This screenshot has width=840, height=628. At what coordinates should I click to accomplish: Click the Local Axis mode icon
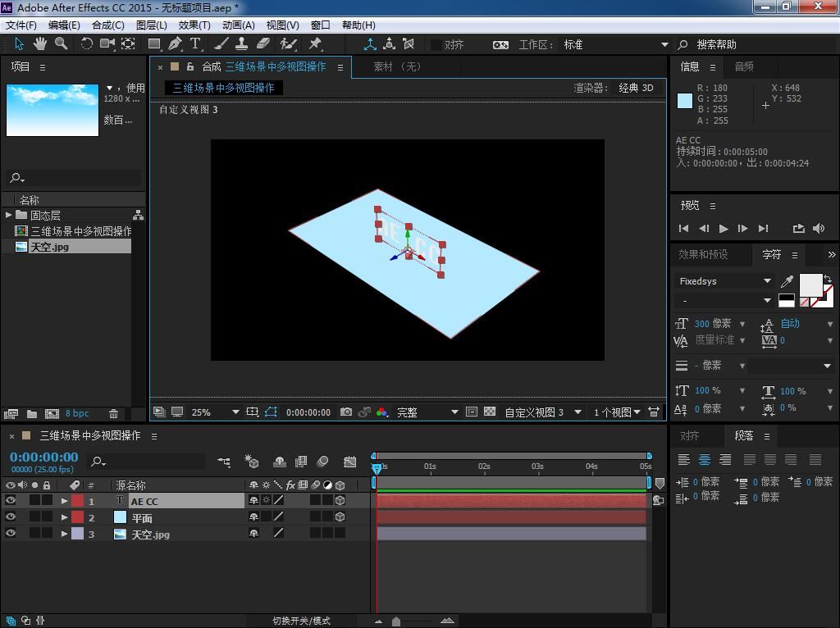[370, 44]
